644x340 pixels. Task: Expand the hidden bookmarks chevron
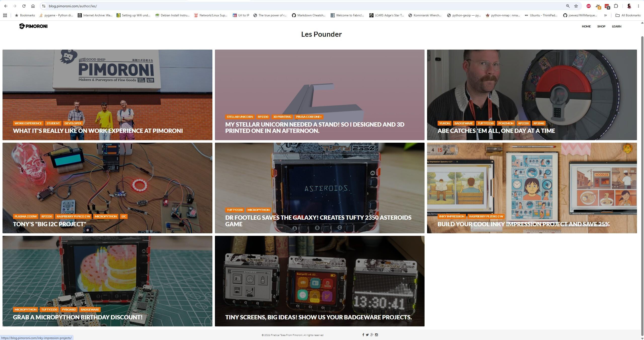[605, 15]
